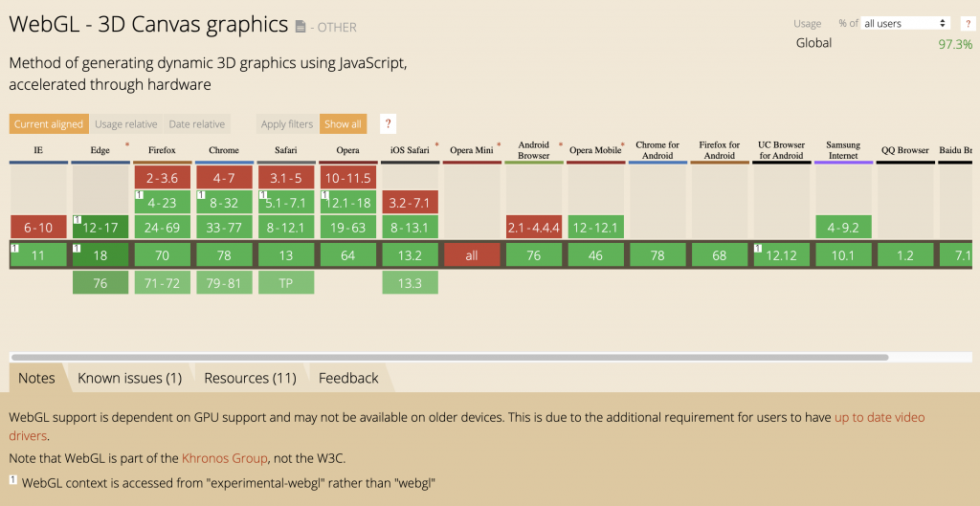The height and width of the screenshot is (506, 980).
Task: Click the horizontal scrollbar under browser table
Action: [x=449, y=358]
